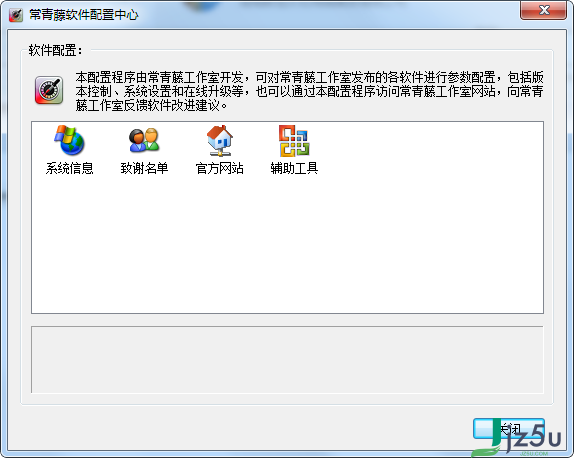Image resolution: width=574 pixels, height=458 pixels.
Task: Click the 常青藤软件配置中心 title text
Action: [x=84, y=15]
